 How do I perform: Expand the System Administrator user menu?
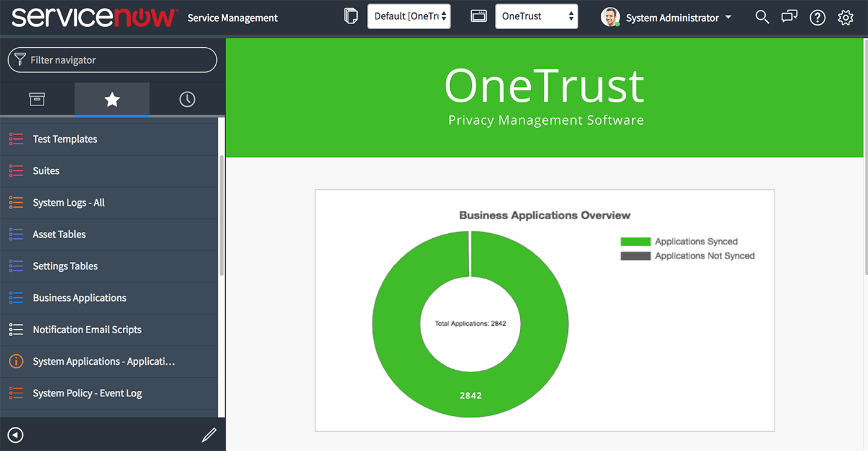[679, 18]
